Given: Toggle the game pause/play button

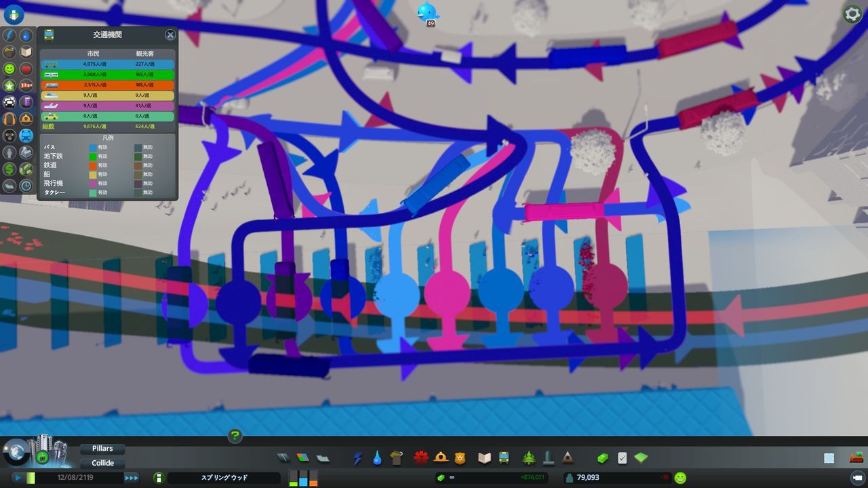Looking at the screenshot, I should click(x=18, y=478).
